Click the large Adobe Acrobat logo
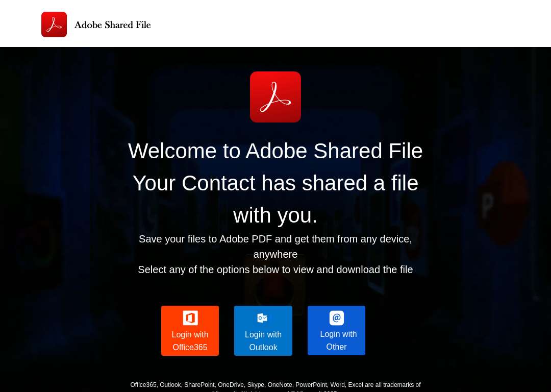Image resolution: width=551 pixels, height=392 pixels. pos(275,97)
